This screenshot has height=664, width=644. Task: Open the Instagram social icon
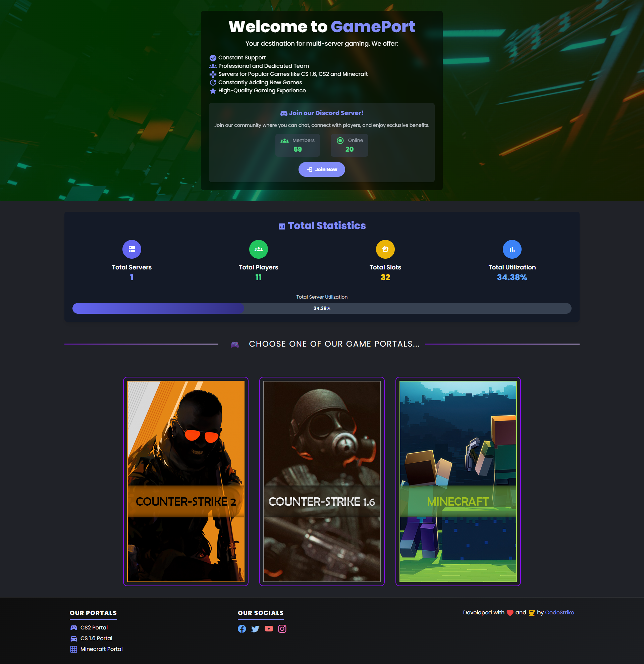[x=282, y=629]
